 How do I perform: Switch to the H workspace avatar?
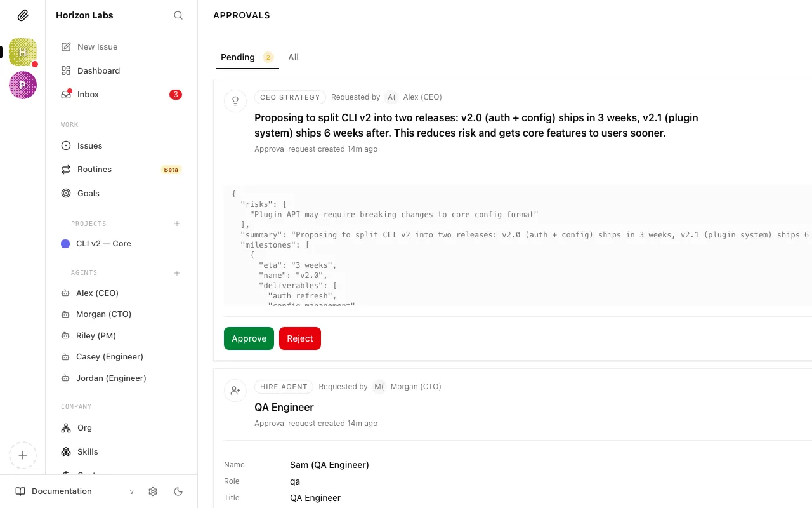tap(23, 52)
